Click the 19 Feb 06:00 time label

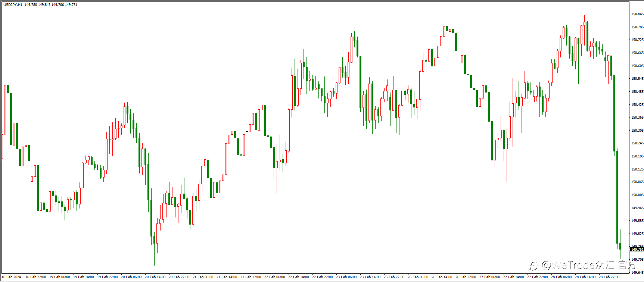point(60,277)
